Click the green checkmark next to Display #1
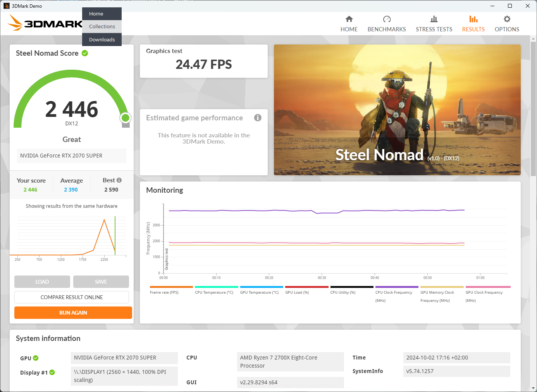Screen dimensions: 537x392 click(52, 372)
